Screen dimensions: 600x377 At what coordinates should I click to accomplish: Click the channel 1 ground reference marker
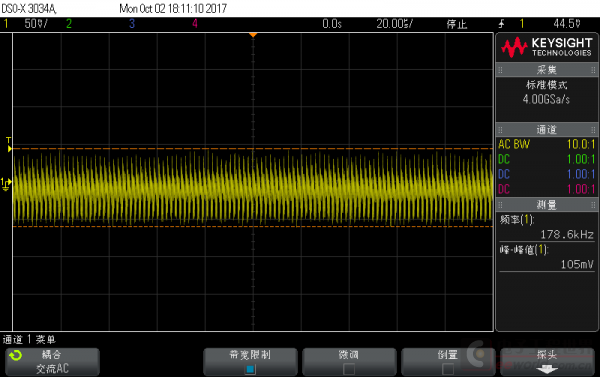click(x=6, y=184)
